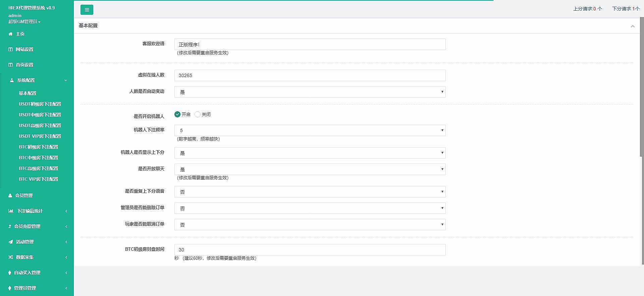Open the 人数是否自动变动 dropdown

310,92
